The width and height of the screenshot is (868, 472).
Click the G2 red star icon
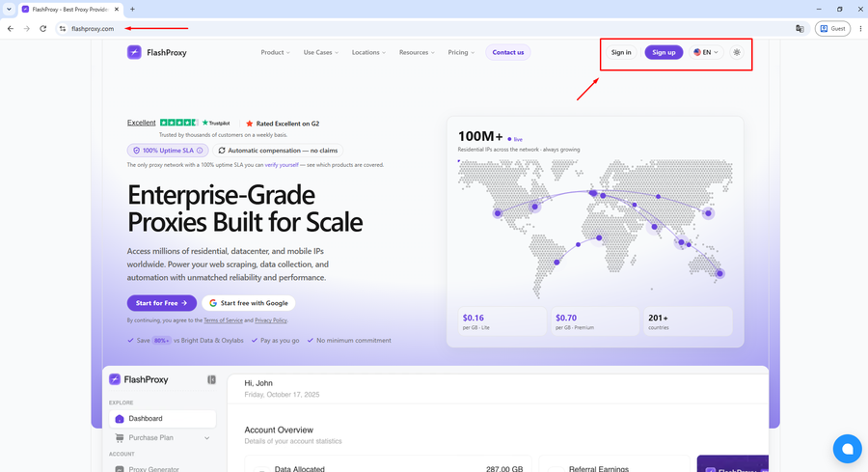click(x=249, y=124)
